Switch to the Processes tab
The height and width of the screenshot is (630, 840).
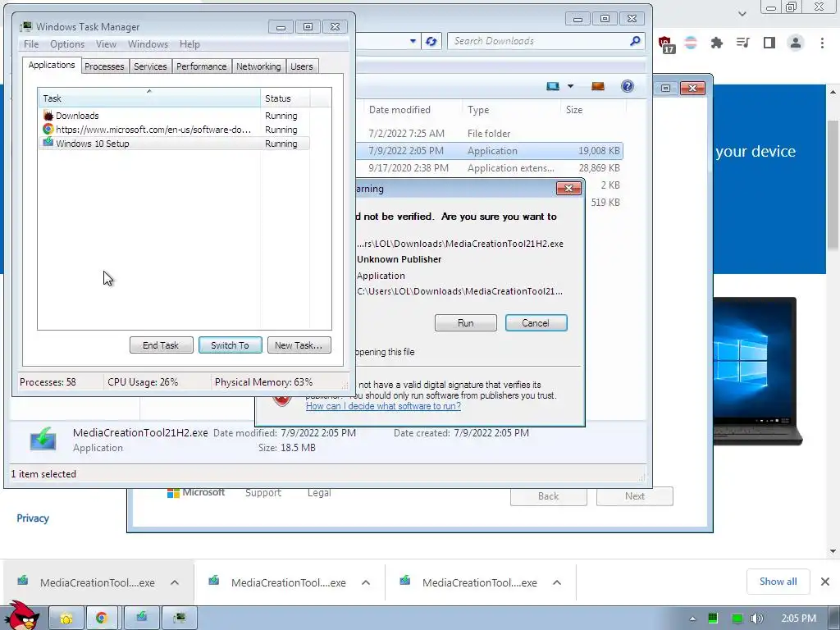tap(104, 66)
